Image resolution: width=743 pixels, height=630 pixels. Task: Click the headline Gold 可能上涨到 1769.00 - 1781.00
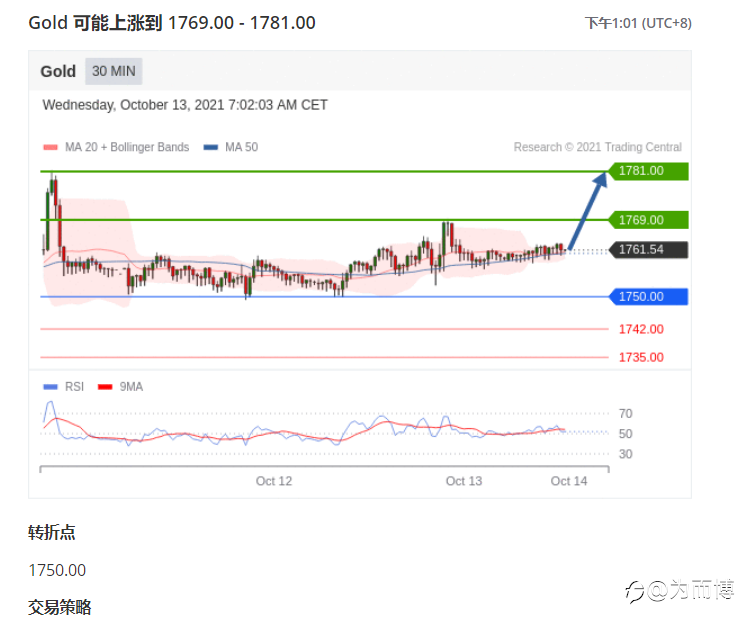pyautogui.click(x=172, y=23)
